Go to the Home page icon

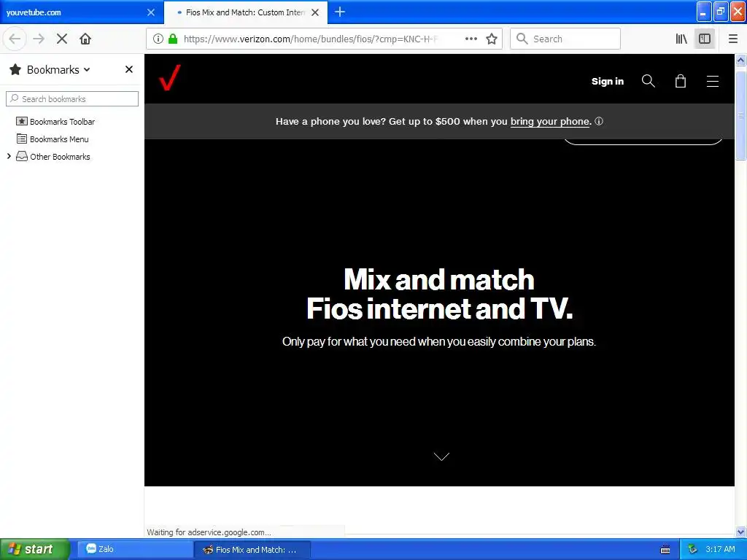click(85, 39)
